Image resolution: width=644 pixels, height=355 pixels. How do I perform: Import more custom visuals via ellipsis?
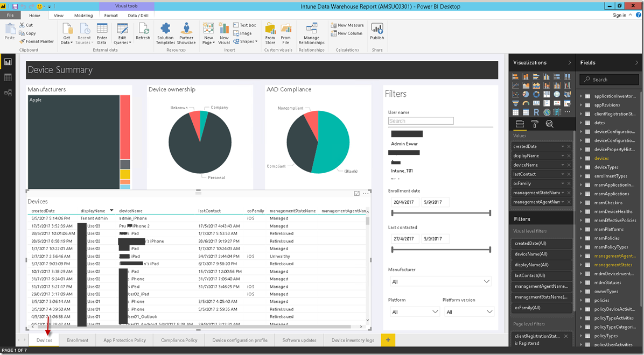567,112
